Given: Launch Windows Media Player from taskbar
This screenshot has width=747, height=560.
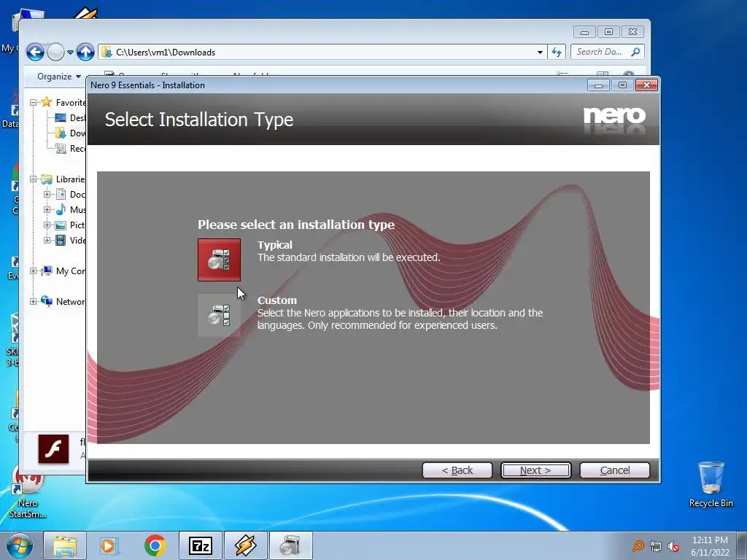Looking at the screenshot, I should 109,545.
